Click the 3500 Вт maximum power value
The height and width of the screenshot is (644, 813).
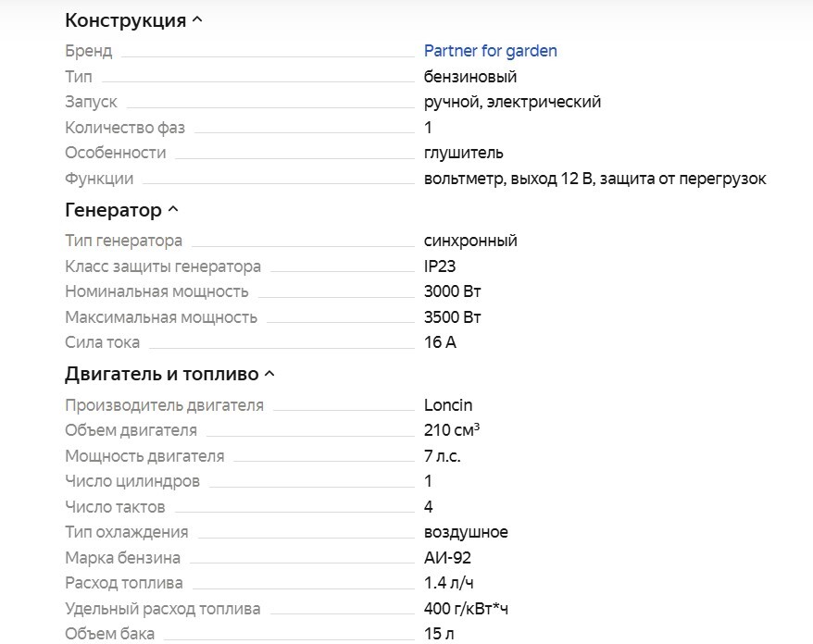point(452,317)
